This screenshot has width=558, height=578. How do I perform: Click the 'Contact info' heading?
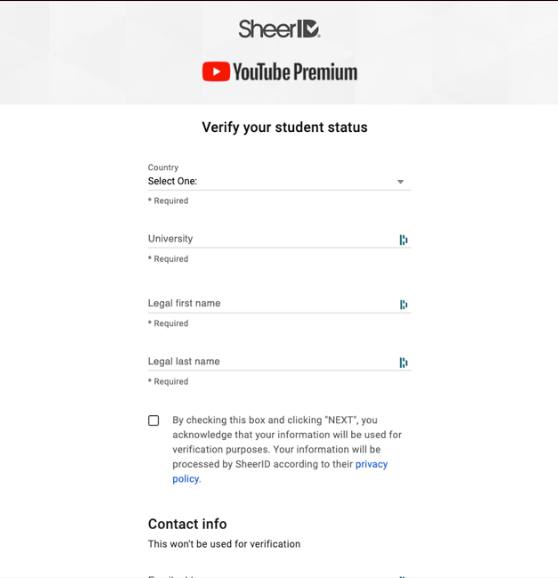tap(187, 524)
